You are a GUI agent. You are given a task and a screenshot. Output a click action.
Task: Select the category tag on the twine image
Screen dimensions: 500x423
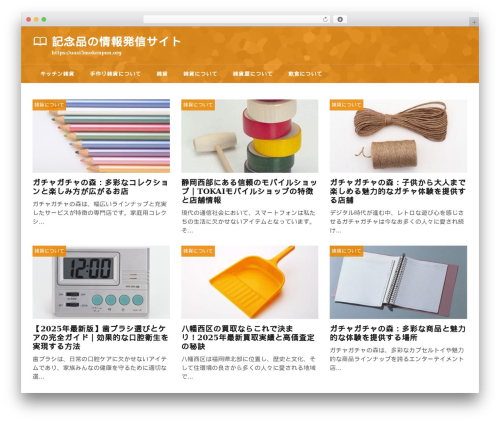tap(346, 105)
